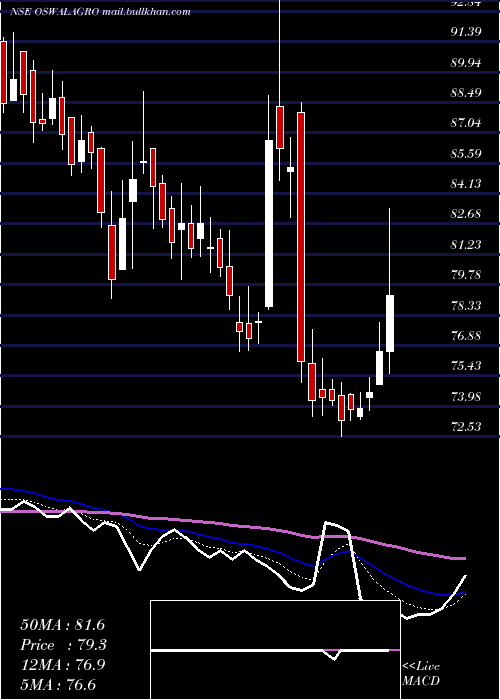Click the 73.98 price axis label

tap(466, 396)
